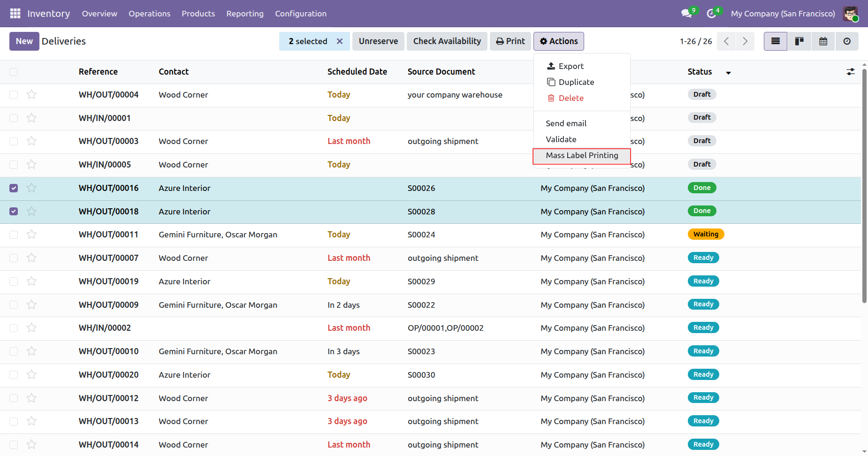Image resolution: width=868 pixels, height=456 pixels.
Task: Select Delete in the Actions menu
Action: coord(571,98)
